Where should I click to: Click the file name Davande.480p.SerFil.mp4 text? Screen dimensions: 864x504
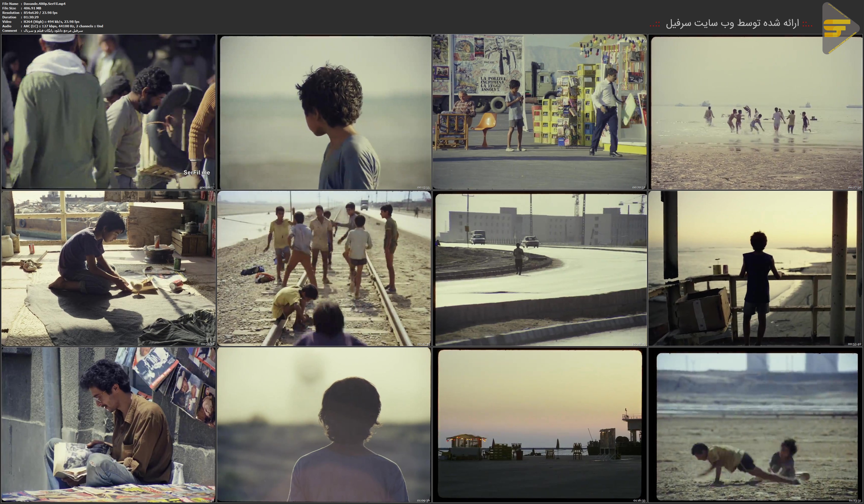[44, 4]
